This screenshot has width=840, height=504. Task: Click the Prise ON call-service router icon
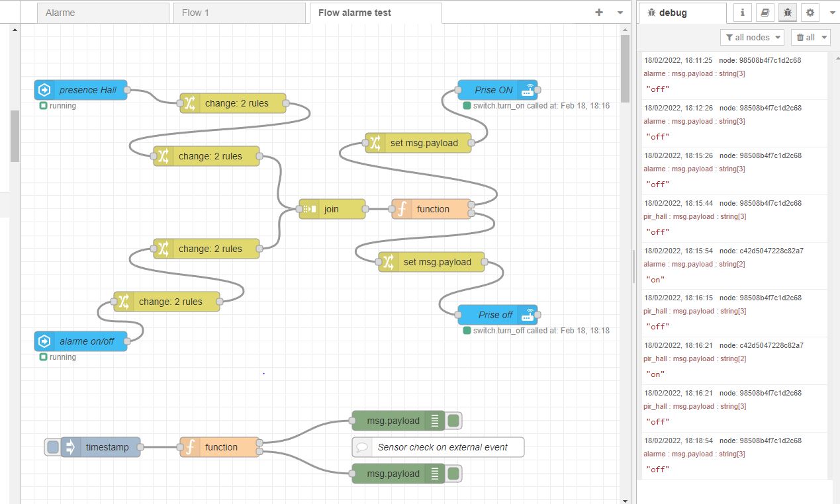coord(528,90)
